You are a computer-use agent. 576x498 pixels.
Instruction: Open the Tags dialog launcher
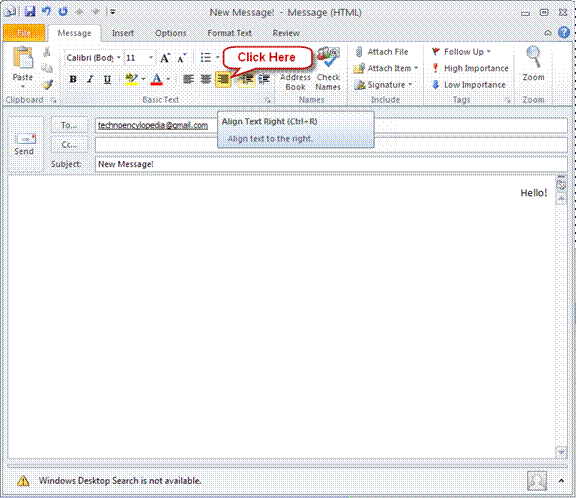coord(508,100)
